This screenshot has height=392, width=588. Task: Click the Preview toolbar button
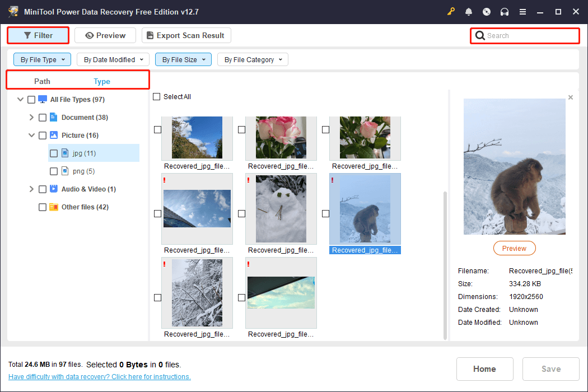(x=105, y=35)
